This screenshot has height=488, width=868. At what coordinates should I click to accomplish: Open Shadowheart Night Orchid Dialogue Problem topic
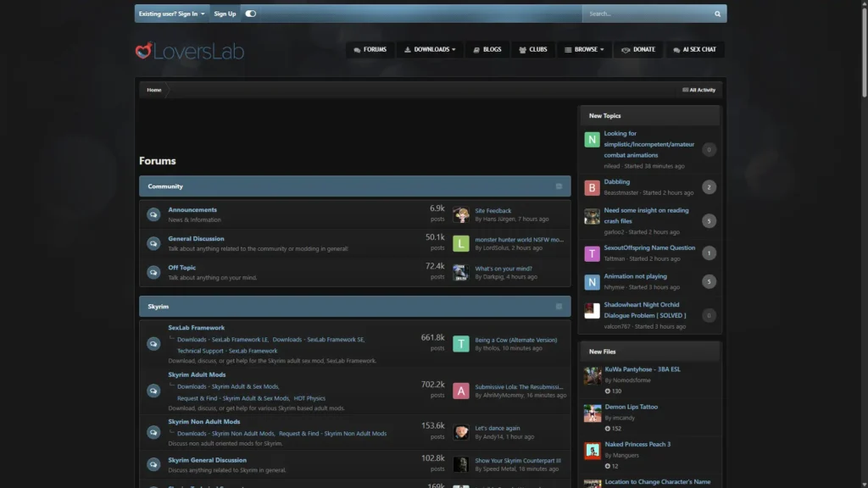645,310
